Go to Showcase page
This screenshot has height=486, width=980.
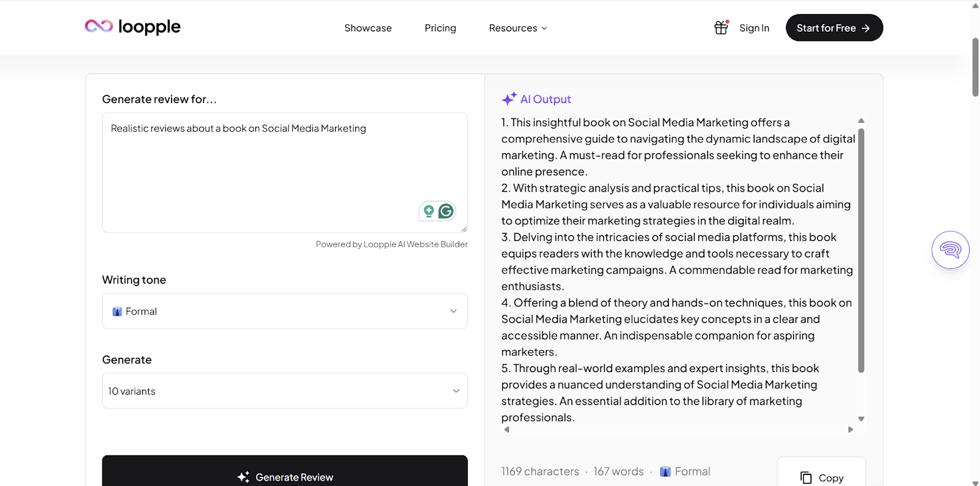368,28
